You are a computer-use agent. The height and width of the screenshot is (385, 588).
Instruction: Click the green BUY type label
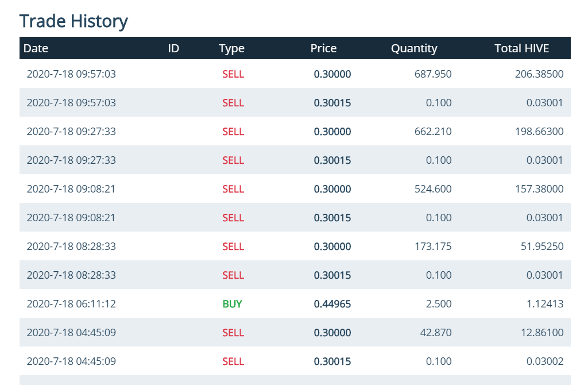[232, 304]
